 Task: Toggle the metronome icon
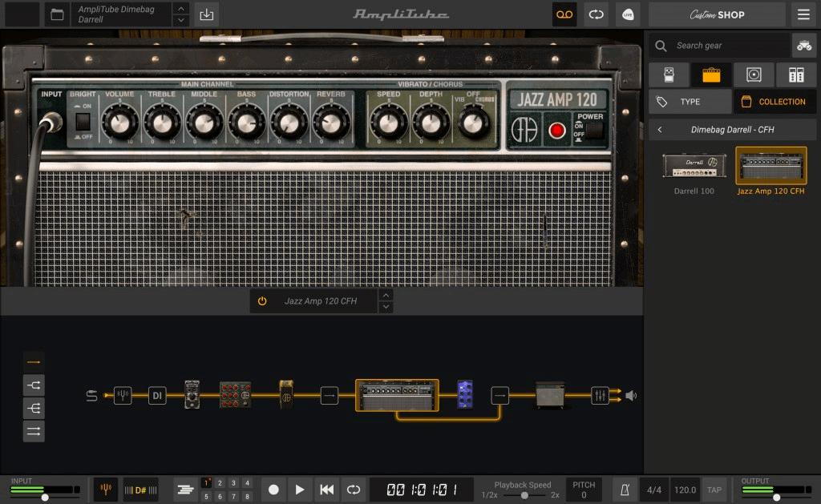[625, 490]
